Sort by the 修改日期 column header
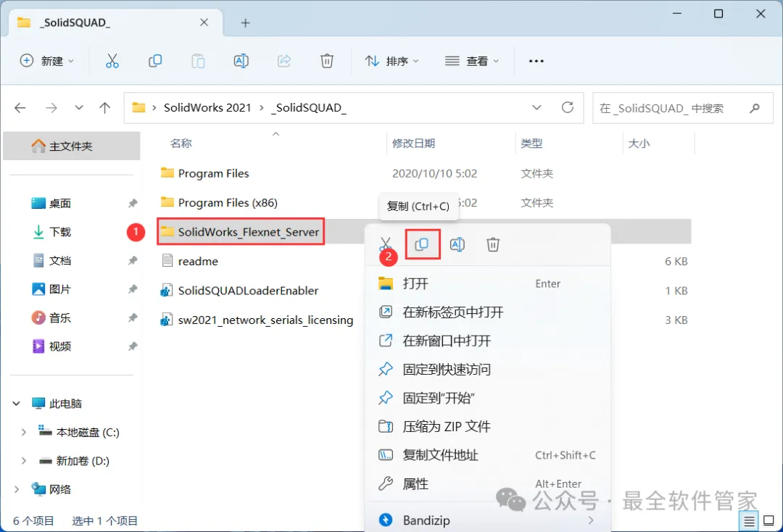783x532 pixels. (x=413, y=144)
